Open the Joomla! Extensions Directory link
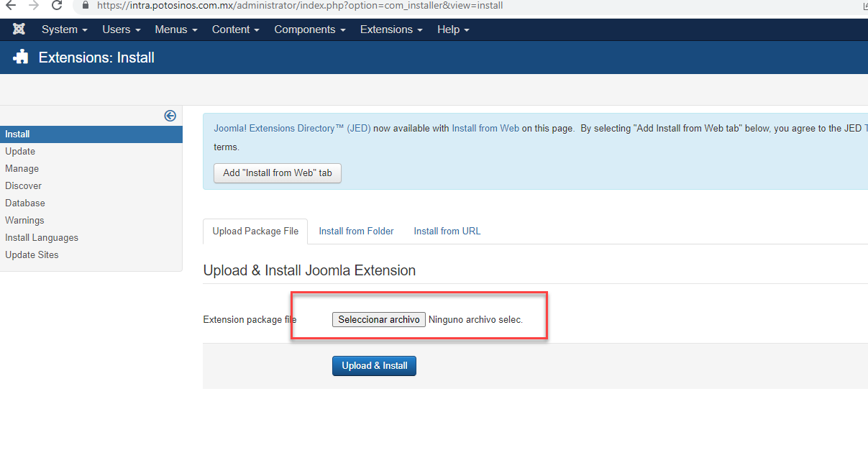Viewport: 868px width, 463px height. 292,129
